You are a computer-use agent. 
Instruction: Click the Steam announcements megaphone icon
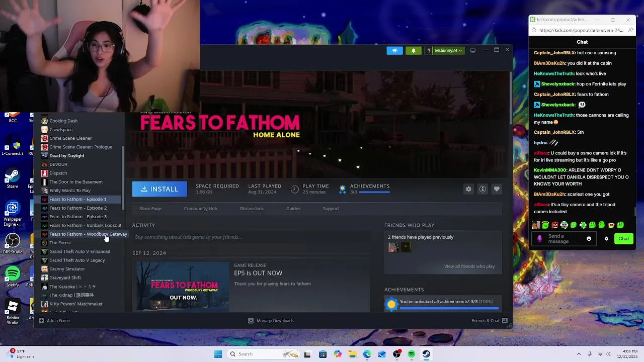(x=394, y=50)
